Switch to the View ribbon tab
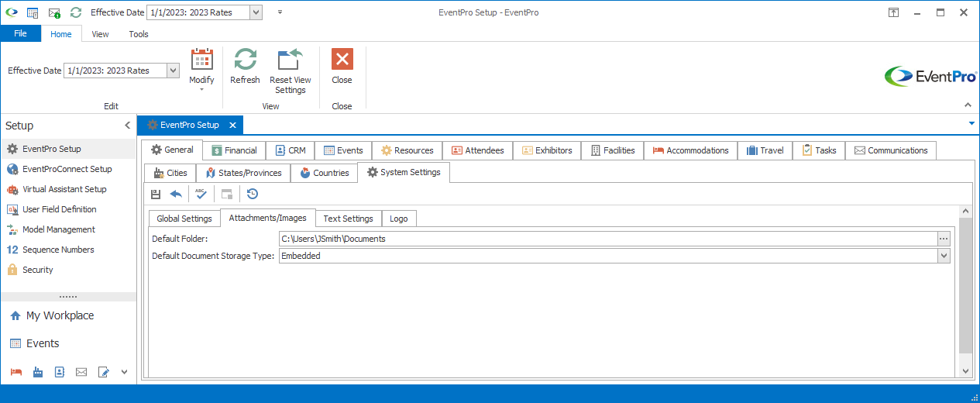Image resolution: width=980 pixels, height=403 pixels. (x=100, y=34)
